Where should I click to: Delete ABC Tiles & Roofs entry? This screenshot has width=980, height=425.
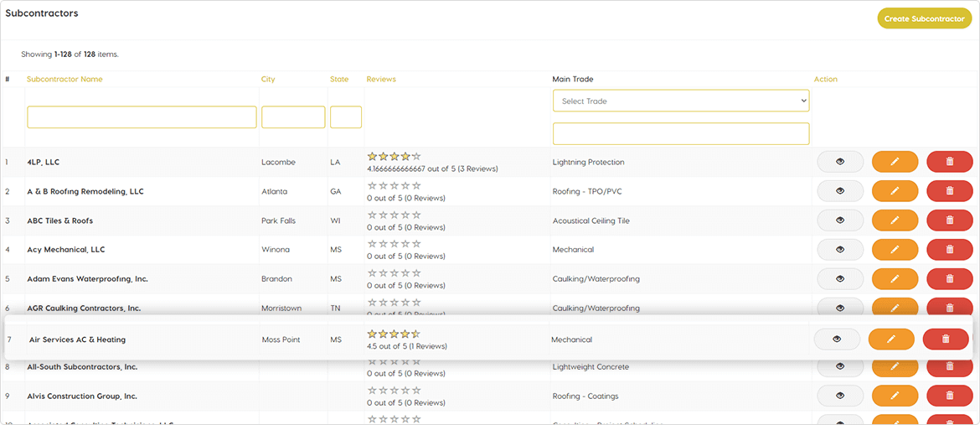[949, 220]
